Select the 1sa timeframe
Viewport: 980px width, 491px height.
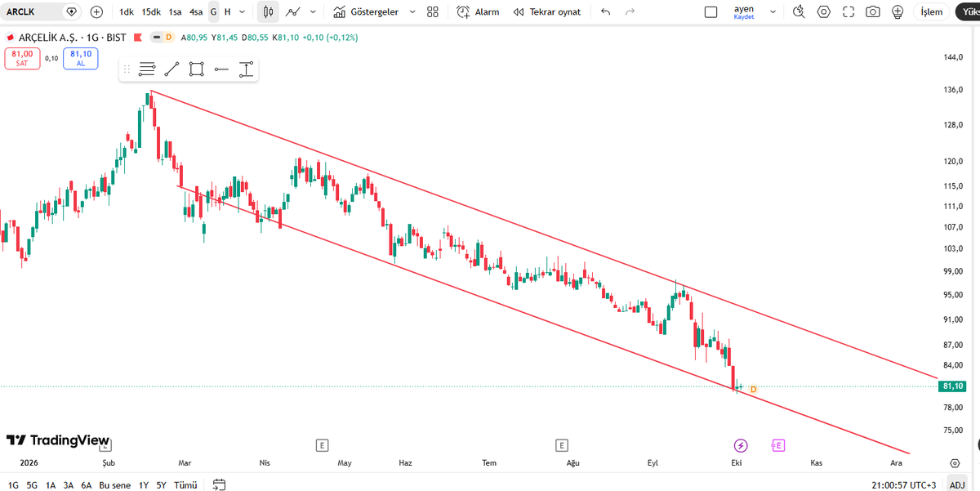click(x=175, y=12)
